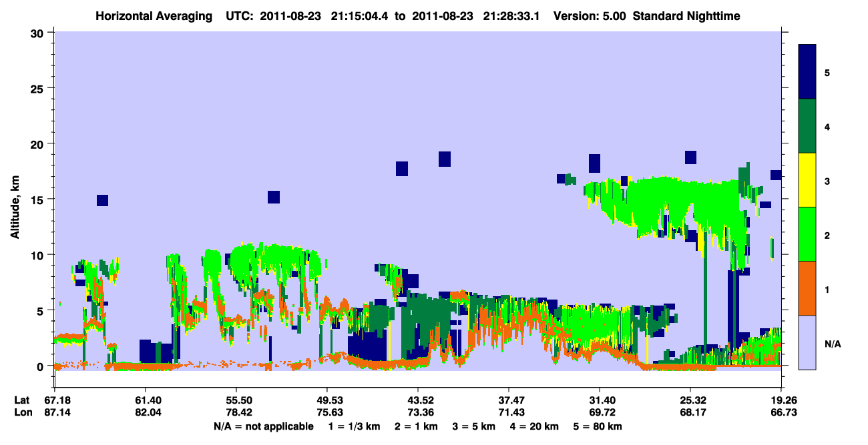Click the colorbar 'N/A' label

coord(833,344)
